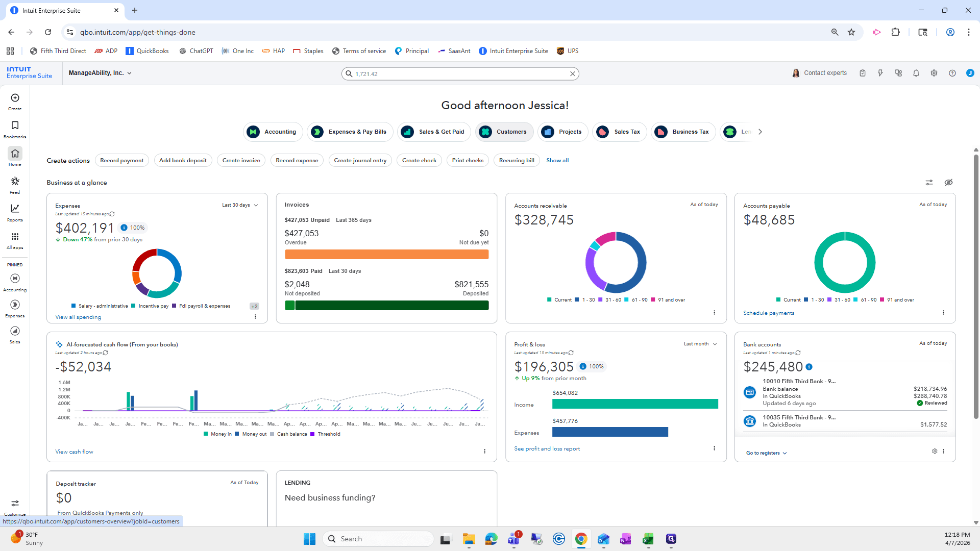Viewport: 980px width, 551px height.
Task: Click the search field showing 1,721.42
Action: (x=459, y=74)
